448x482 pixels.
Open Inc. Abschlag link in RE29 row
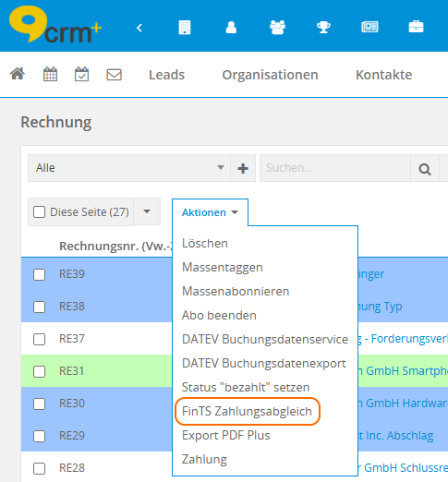[395, 436]
